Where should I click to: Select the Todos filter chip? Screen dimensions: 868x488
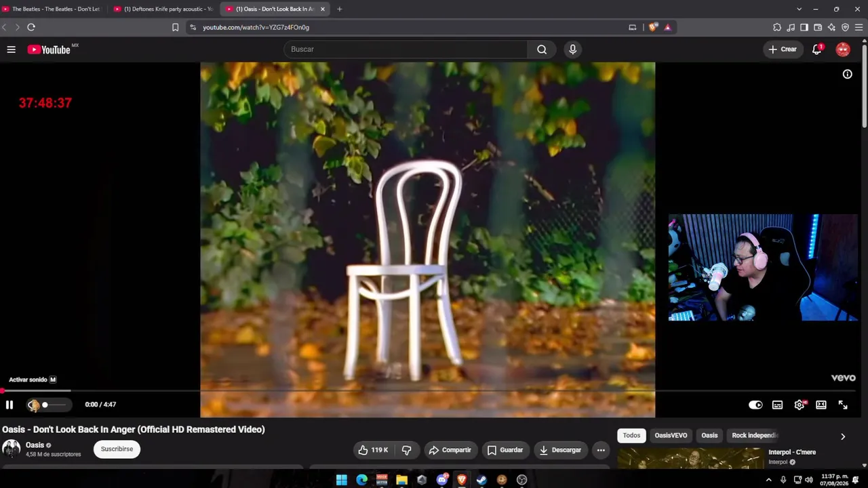(631, 435)
